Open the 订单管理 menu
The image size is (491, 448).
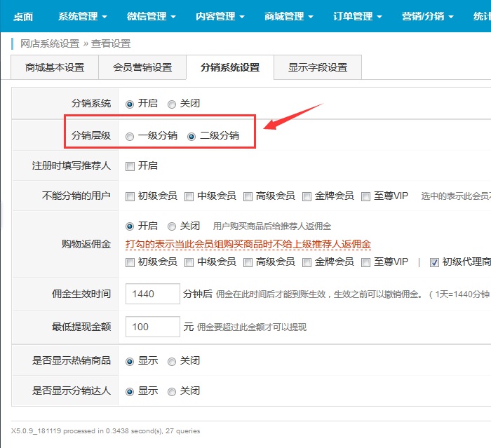[358, 16]
